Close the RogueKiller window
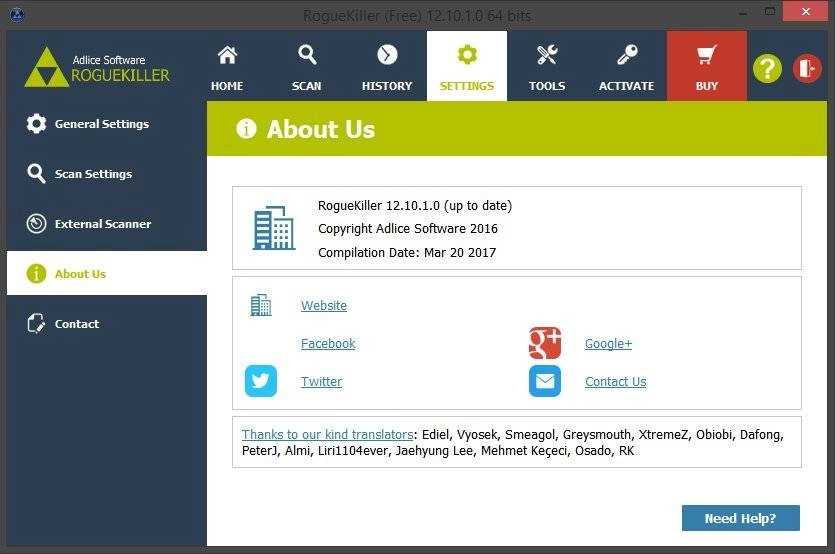The image size is (835, 554). point(805,12)
